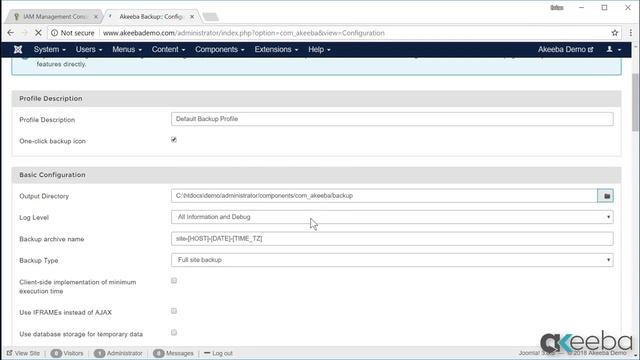Browse for output directory folder icon

(606, 196)
